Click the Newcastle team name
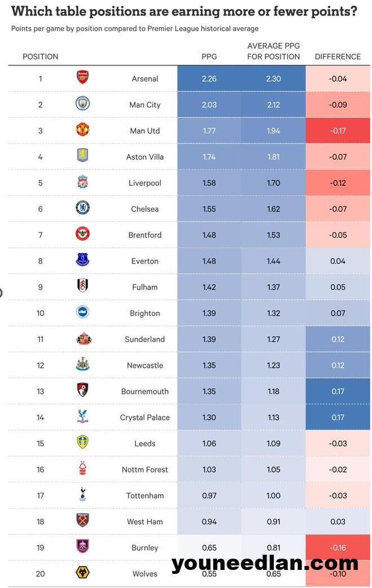The height and width of the screenshot is (588, 372). 145,365
